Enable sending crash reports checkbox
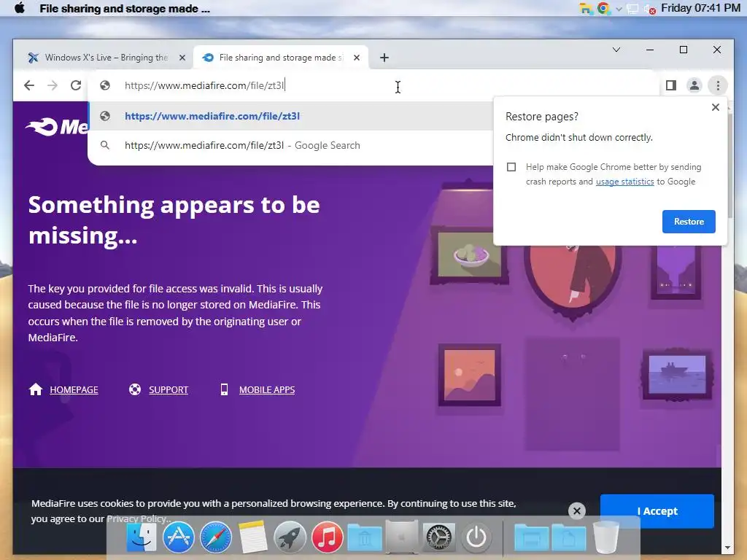This screenshot has height=560, width=747. [511, 167]
